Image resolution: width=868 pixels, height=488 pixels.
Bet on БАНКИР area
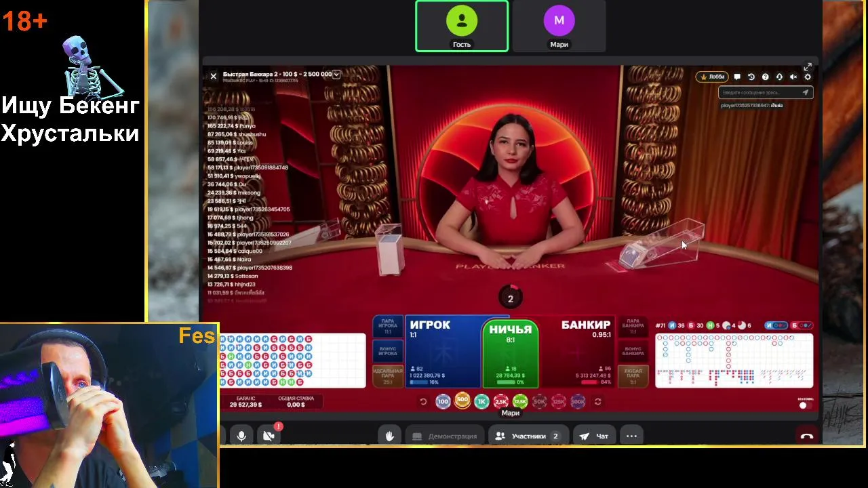[x=578, y=352]
